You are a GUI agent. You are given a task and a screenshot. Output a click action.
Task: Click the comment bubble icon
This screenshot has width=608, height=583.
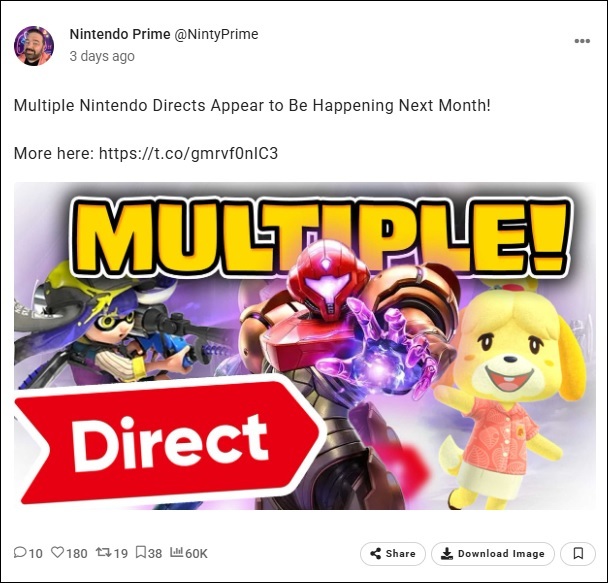19,552
